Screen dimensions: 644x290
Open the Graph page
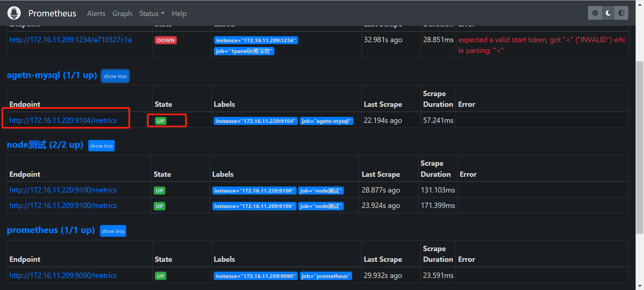(122, 14)
